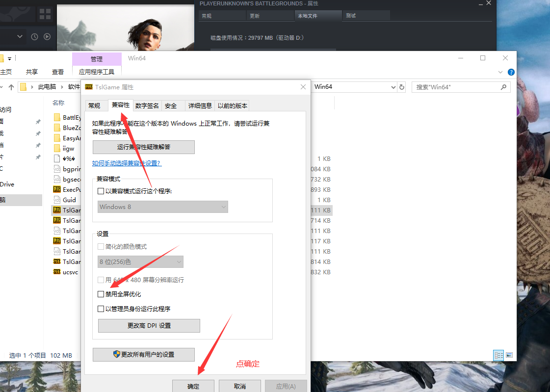Open the 安全 tab
This screenshot has height=392, width=550.
[x=171, y=105]
